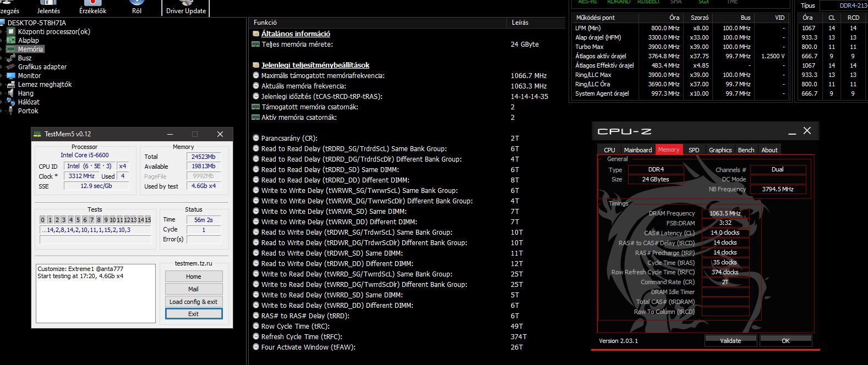Click the Monitor icon in tree
This screenshot has height=365, width=868.
(x=10, y=75)
